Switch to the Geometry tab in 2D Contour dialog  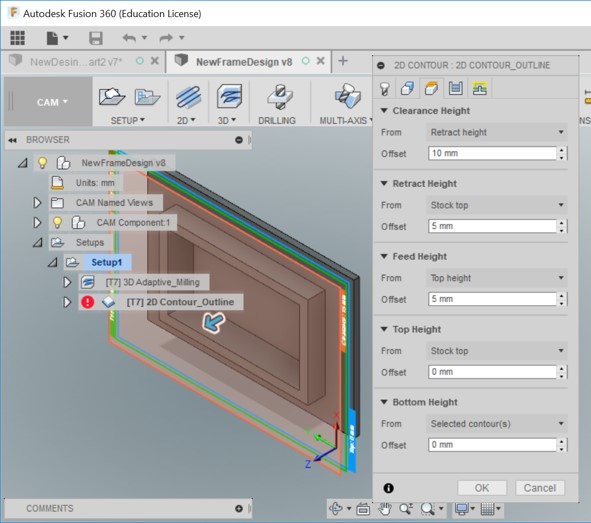pyautogui.click(x=407, y=89)
